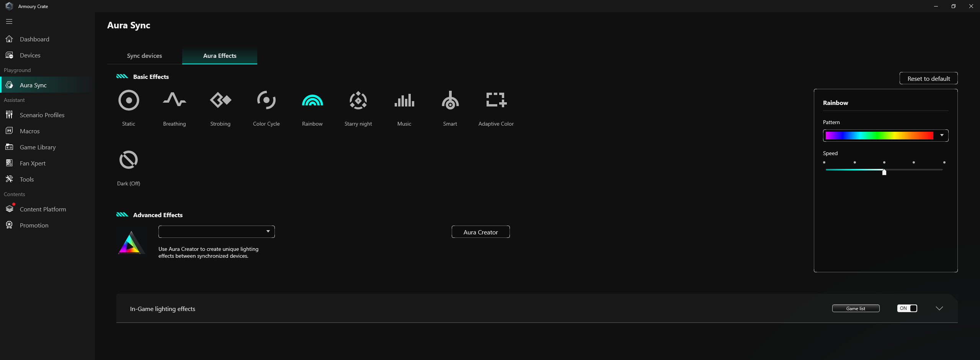Viewport: 980px width, 360px height.
Task: Open the hamburger navigation menu
Action: pyautogui.click(x=9, y=21)
